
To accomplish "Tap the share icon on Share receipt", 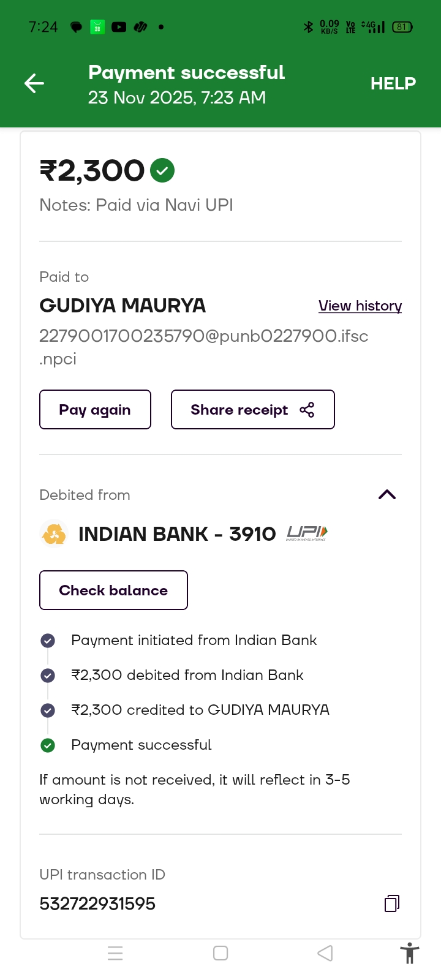I will click(x=307, y=410).
